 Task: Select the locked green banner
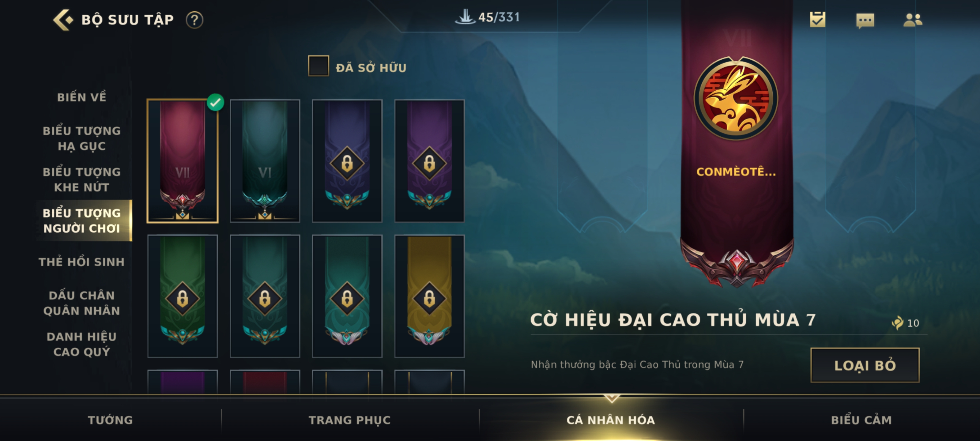pos(183,296)
